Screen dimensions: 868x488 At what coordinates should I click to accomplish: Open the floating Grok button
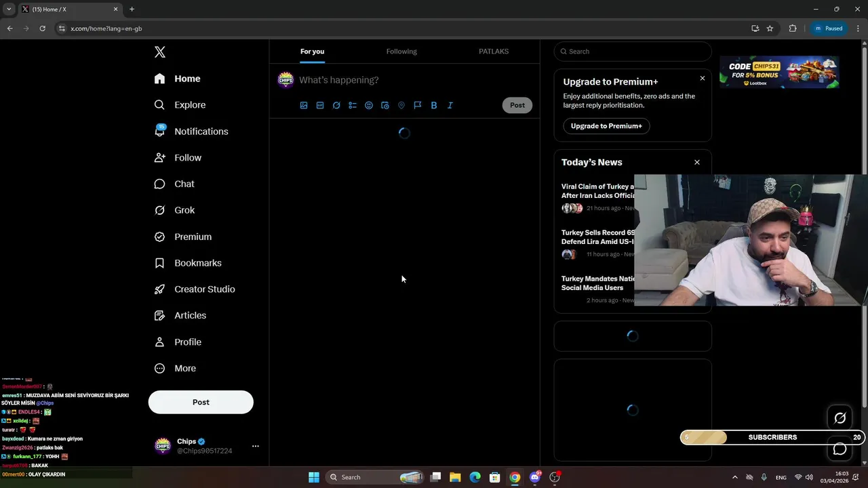(840, 418)
